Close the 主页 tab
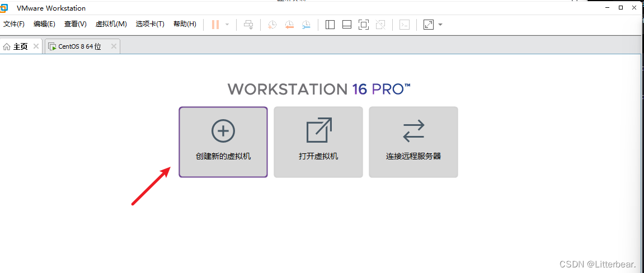The height and width of the screenshot is (273, 644). (x=36, y=46)
